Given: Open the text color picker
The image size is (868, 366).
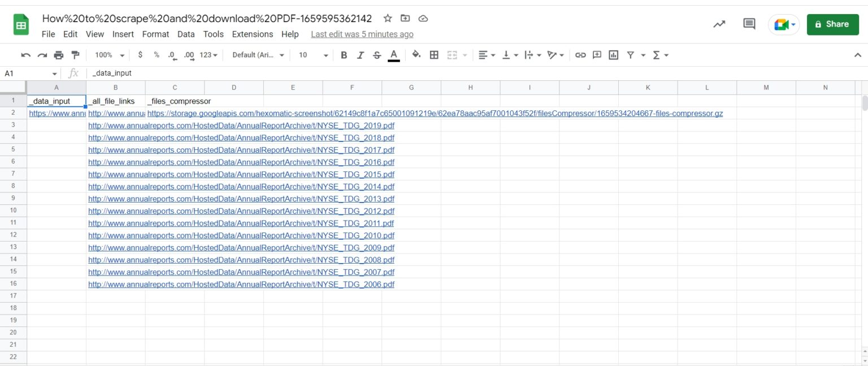Looking at the screenshot, I should tap(394, 55).
